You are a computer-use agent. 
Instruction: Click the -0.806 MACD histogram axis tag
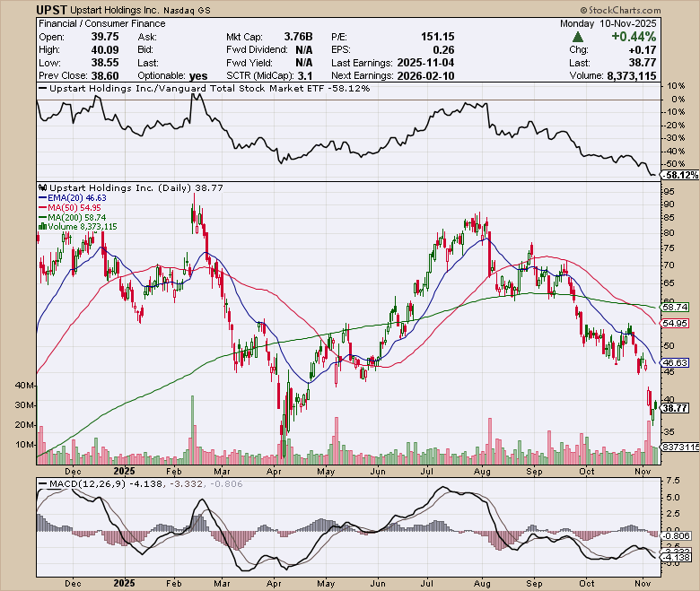tap(676, 535)
